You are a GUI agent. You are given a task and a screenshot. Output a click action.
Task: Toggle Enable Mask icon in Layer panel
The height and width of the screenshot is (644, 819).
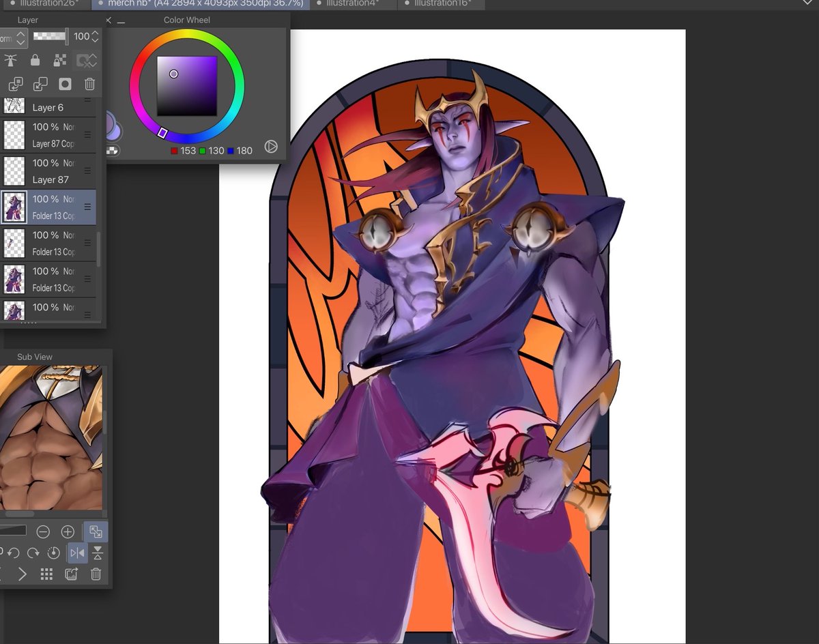[86, 61]
